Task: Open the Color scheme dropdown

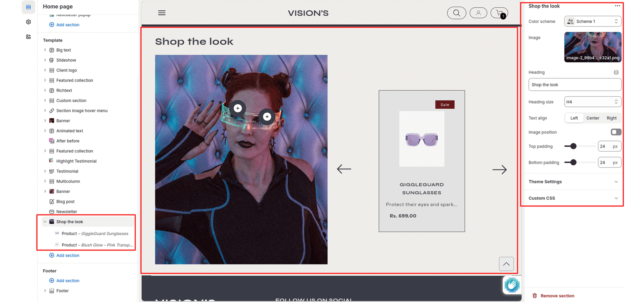Action: pyautogui.click(x=592, y=21)
